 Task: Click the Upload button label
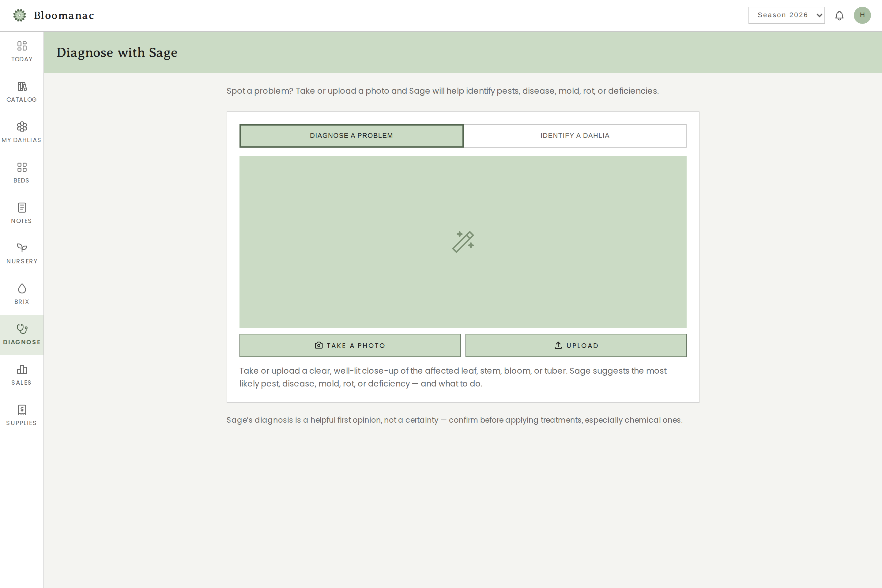pyautogui.click(x=582, y=346)
